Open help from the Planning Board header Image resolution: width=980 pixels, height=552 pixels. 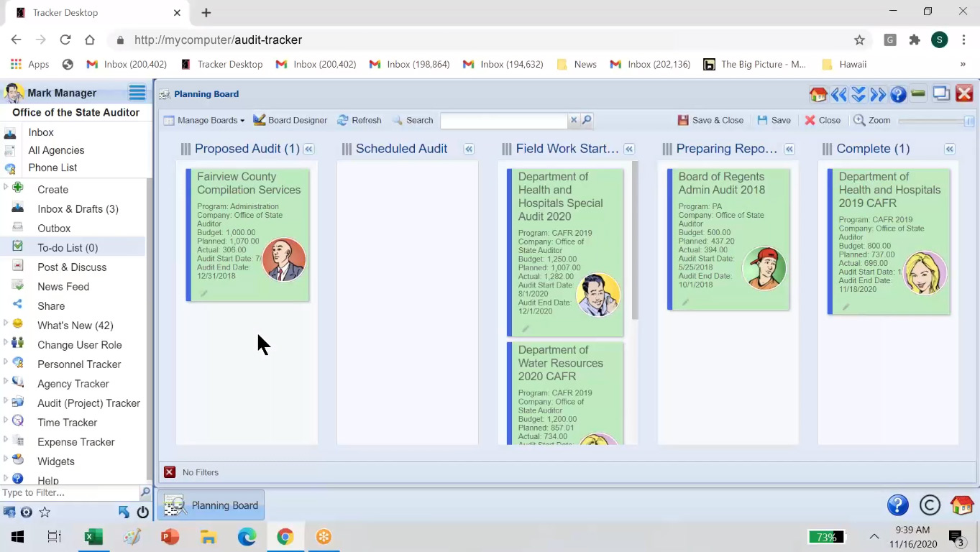click(x=897, y=94)
